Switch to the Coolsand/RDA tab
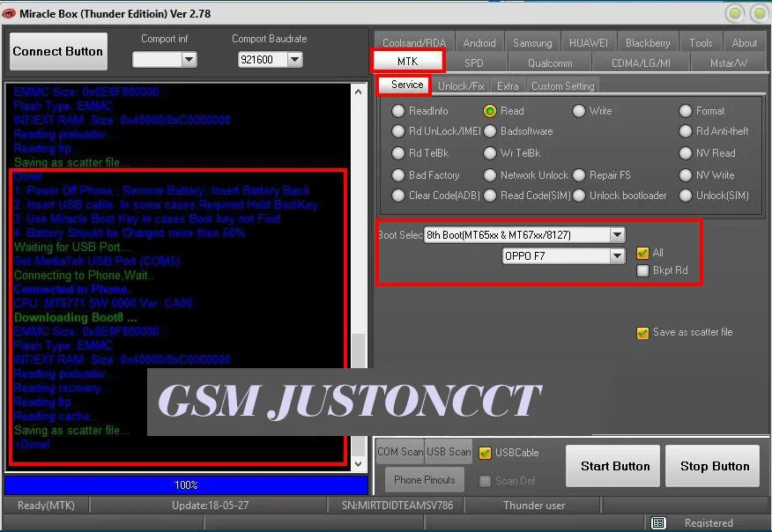Screen dimensions: 772x532 414,43
